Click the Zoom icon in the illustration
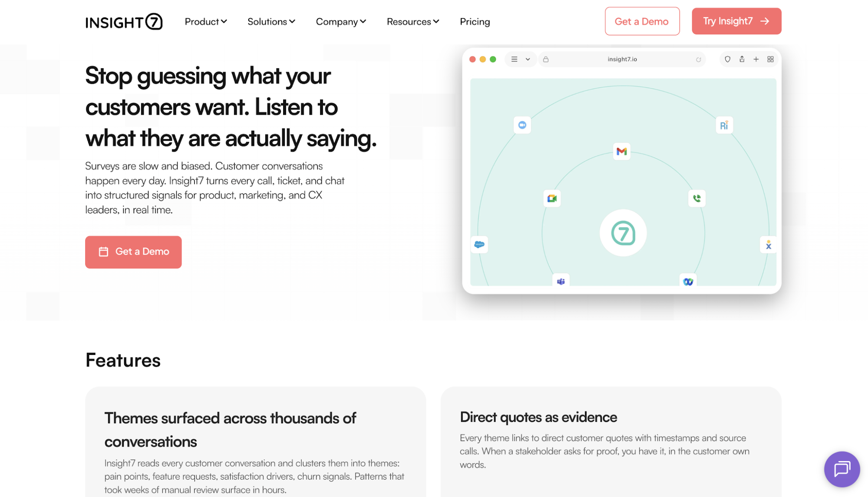 point(522,125)
